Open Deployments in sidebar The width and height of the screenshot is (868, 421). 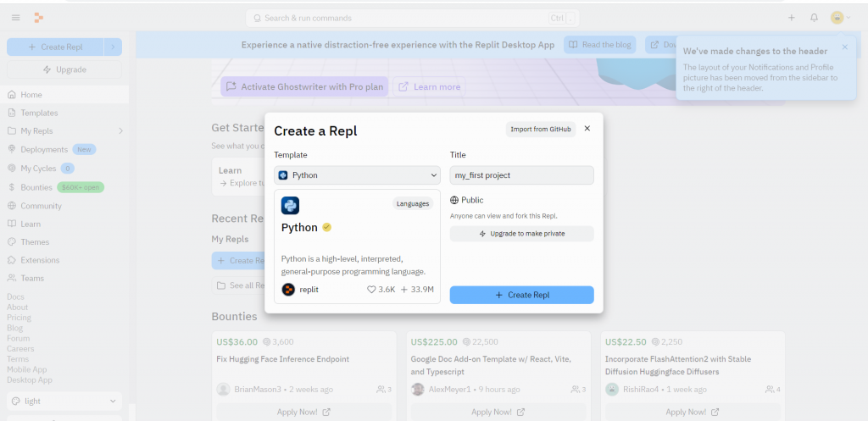44,149
